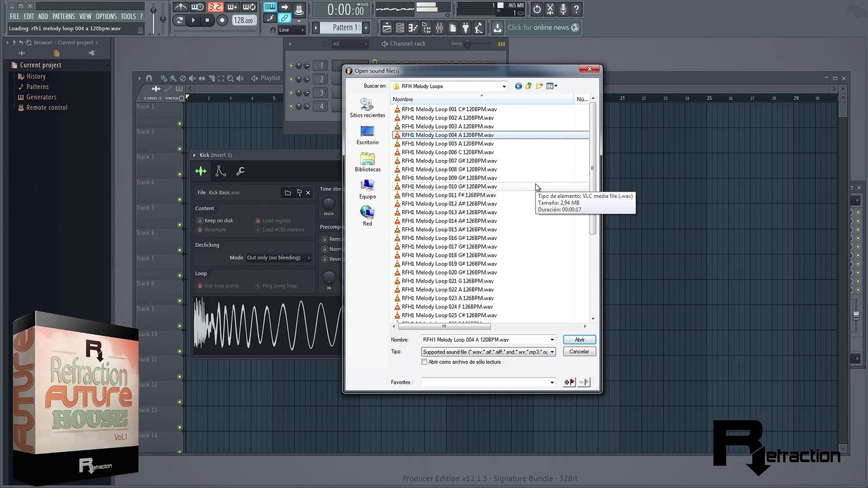Check 'Abrir como archivo de sólo lectura'
The image size is (868, 488).
[425, 362]
